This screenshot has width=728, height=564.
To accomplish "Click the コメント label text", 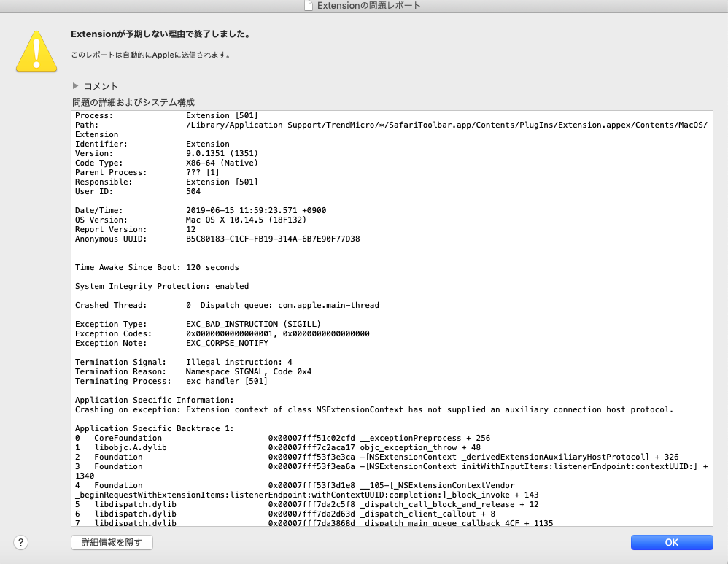I will click(101, 86).
